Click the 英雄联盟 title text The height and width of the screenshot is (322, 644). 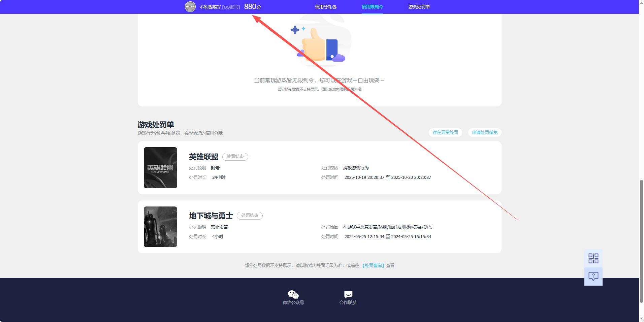[x=203, y=157]
